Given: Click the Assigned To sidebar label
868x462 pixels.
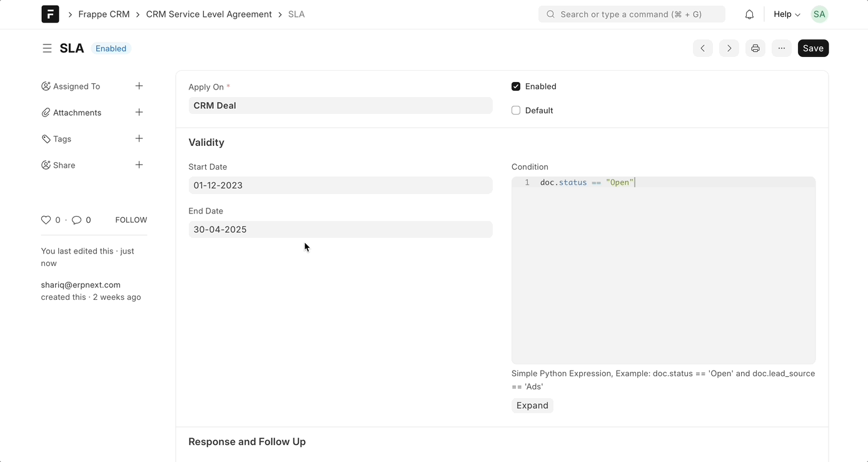Looking at the screenshot, I should coord(76,86).
